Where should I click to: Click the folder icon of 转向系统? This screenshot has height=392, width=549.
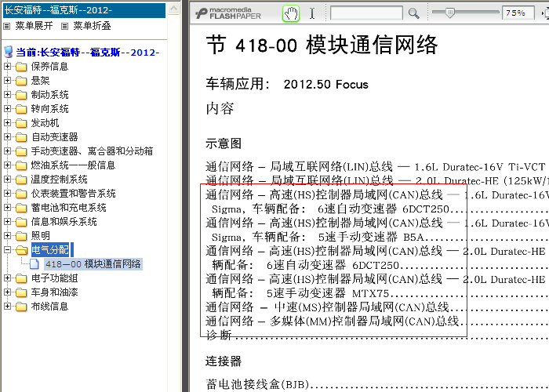tap(21, 109)
